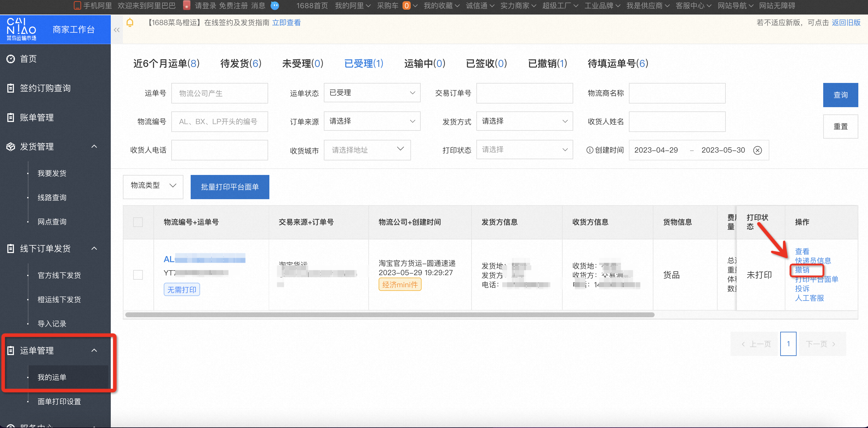Switch to 待填运单号 tab

(618, 63)
